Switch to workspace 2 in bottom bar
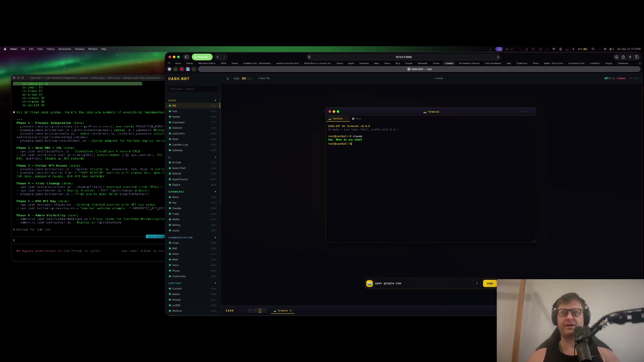This screenshot has height=362, width=644. 255,311
